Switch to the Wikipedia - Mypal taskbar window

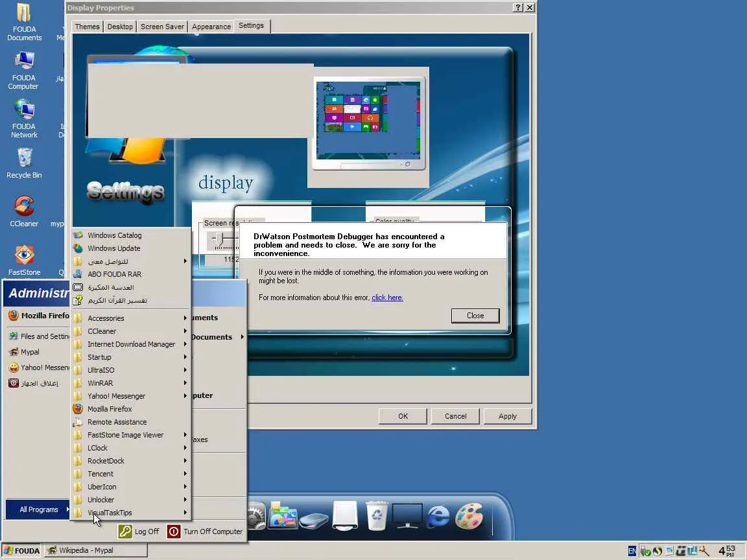pyautogui.click(x=96, y=551)
